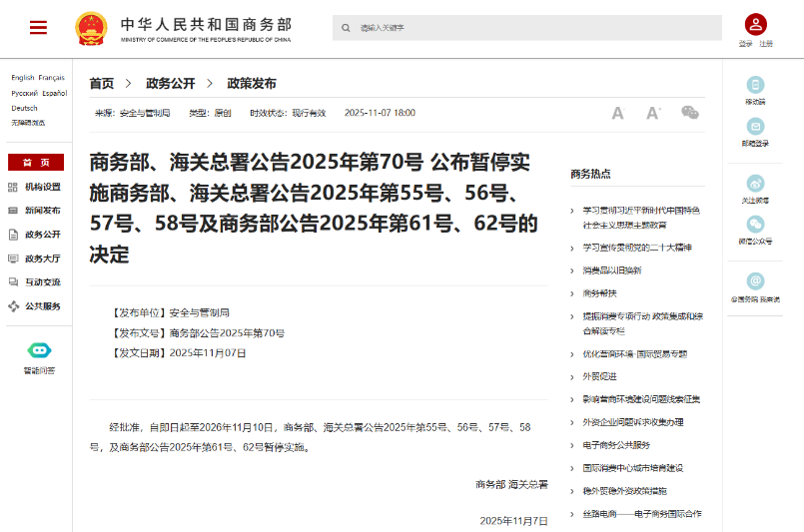Open hot topic 提振消费专项行动

pos(642,323)
